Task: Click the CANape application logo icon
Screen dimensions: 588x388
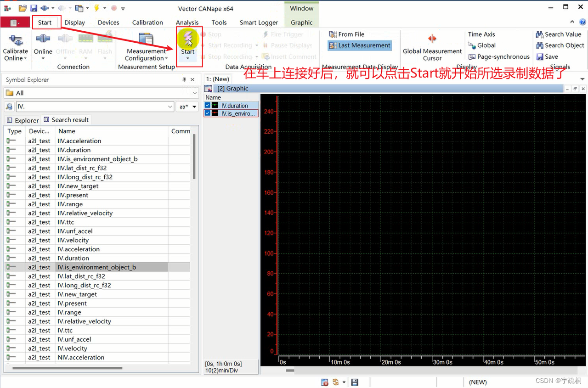Action: [7, 8]
